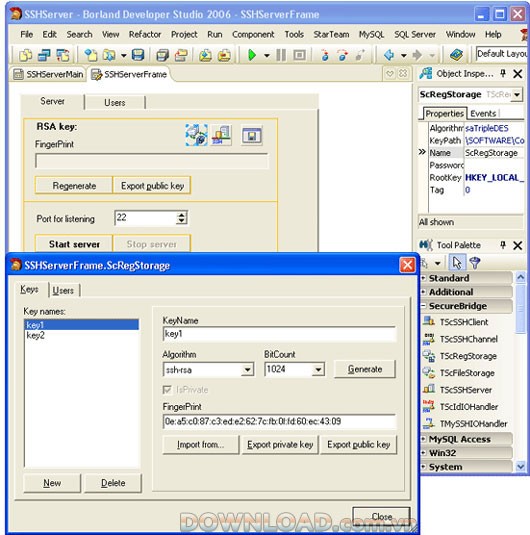530x535 pixels.
Task: Click the Regenerate button on the form
Action: coord(74,186)
